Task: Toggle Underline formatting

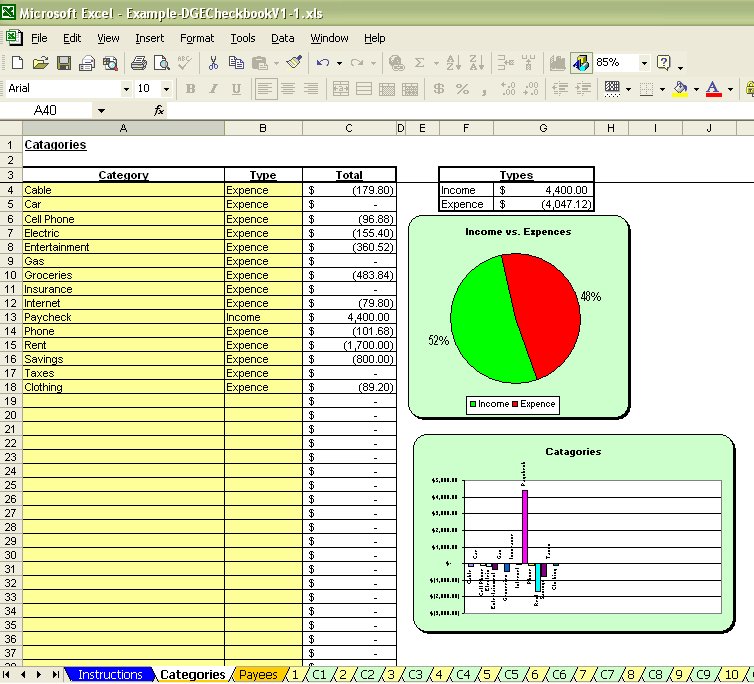Action: 236,89
